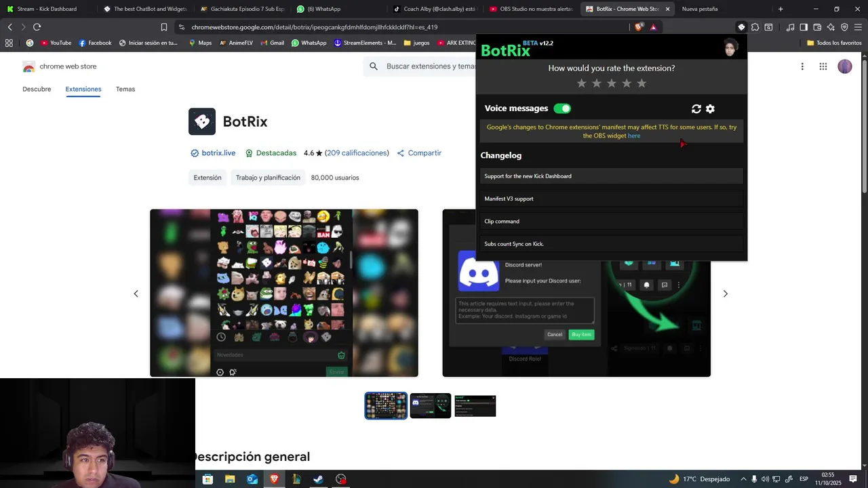This screenshot has width=868, height=488.
Task: Click the address bar URL
Action: tap(314, 27)
